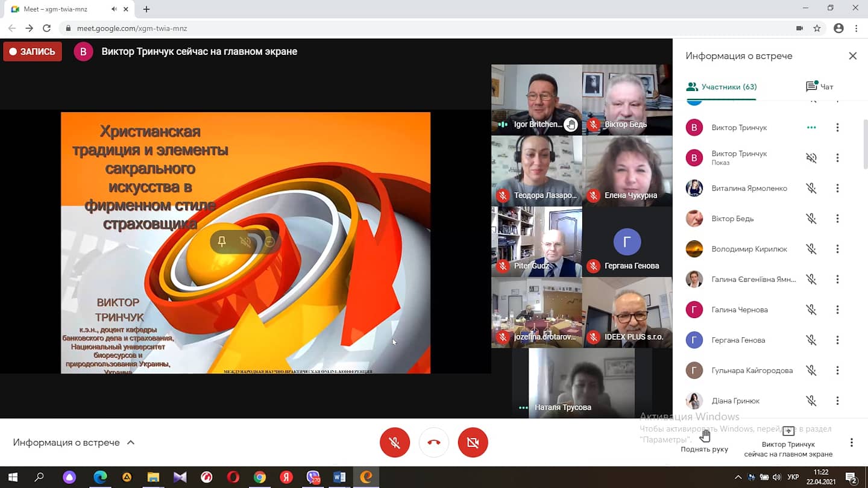Screen dimensions: 868x488
Task: Click the presentation screen share icon
Action: point(788,431)
